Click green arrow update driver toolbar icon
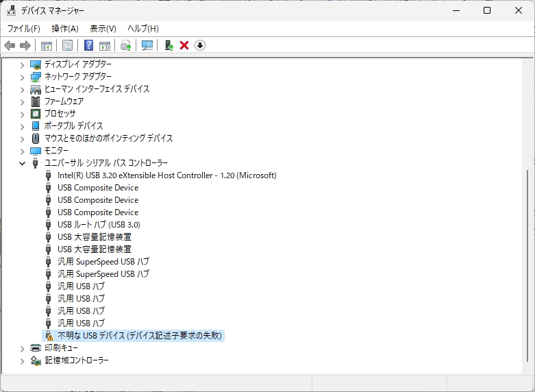 [x=169, y=45]
